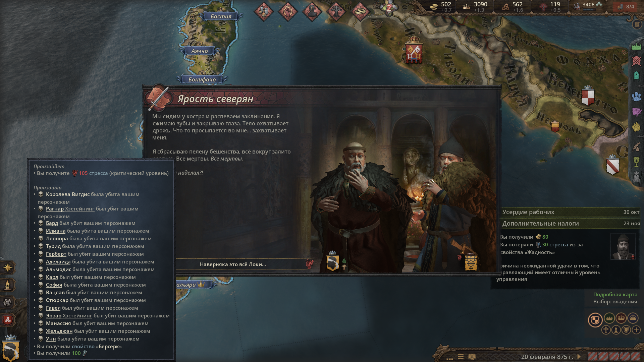Switch to the culture candle map mode
The image size is (644, 362).
(616, 330)
